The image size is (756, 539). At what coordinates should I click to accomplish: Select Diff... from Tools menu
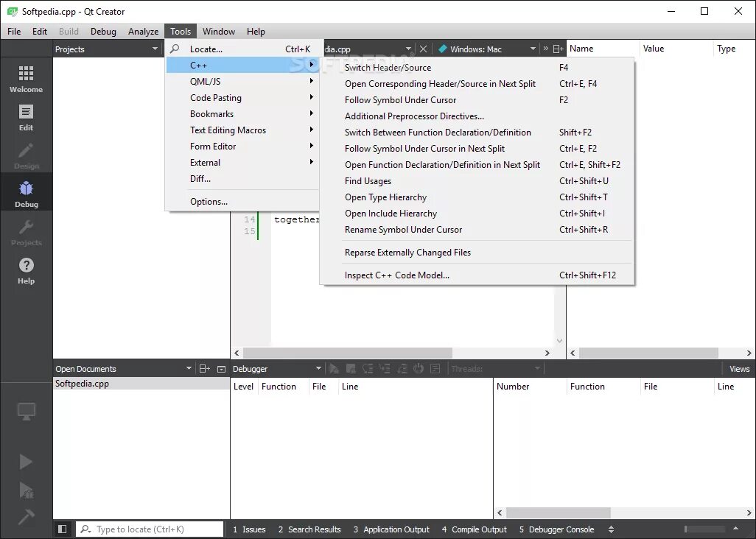(242, 179)
